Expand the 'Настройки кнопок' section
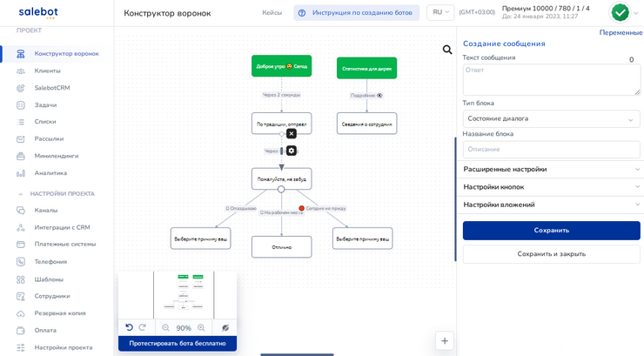The height and width of the screenshot is (356, 644). [x=551, y=187]
